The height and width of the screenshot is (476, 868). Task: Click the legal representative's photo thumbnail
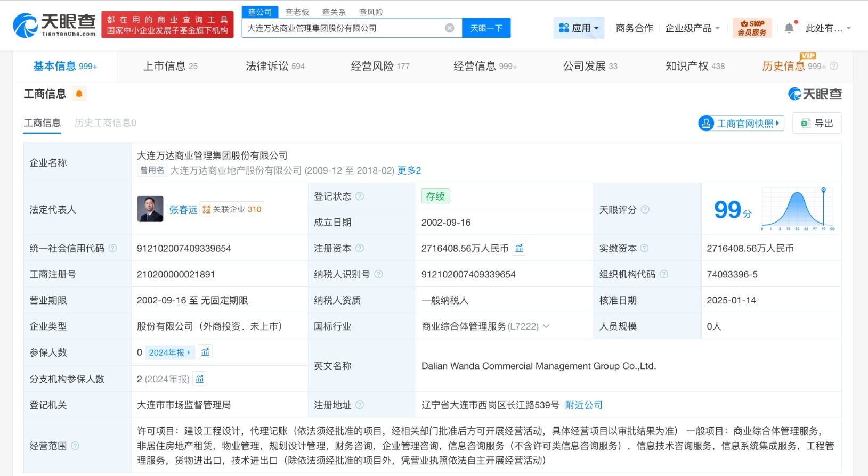pyautogui.click(x=150, y=209)
